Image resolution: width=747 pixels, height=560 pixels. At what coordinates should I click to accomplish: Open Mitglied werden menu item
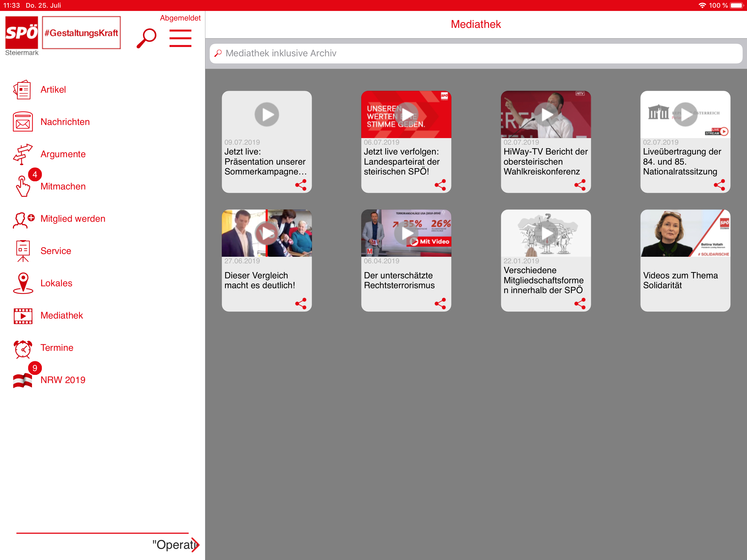73,218
